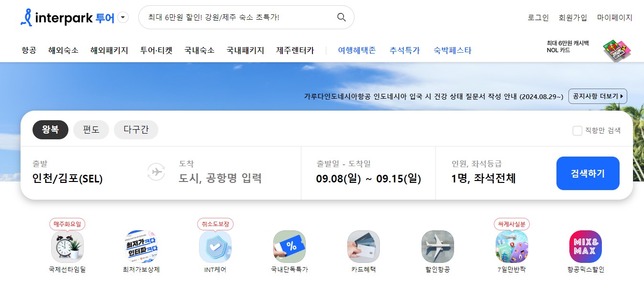This screenshot has height=294, width=644.
Task: Enable the 직항만 검색 checkbox
Action: pos(577,130)
